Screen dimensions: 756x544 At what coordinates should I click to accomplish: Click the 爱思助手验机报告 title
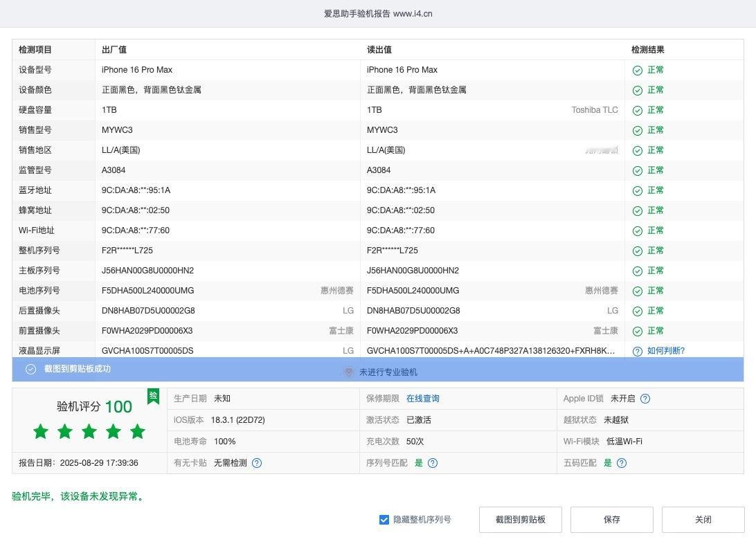click(x=378, y=13)
